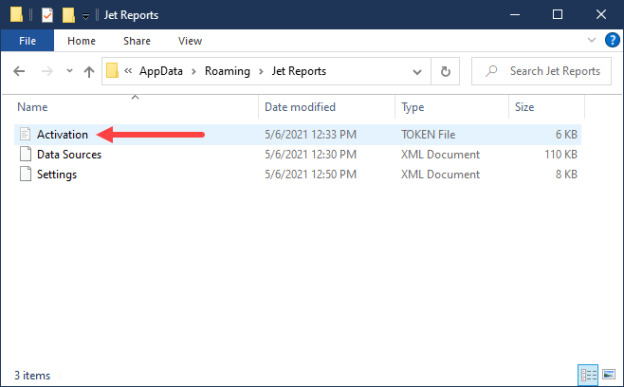Image resolution: width=624 pixels, height=387 pixels.
Task: Click the Properties checkmark icon in the quick access toolbar
Action: 47,15
